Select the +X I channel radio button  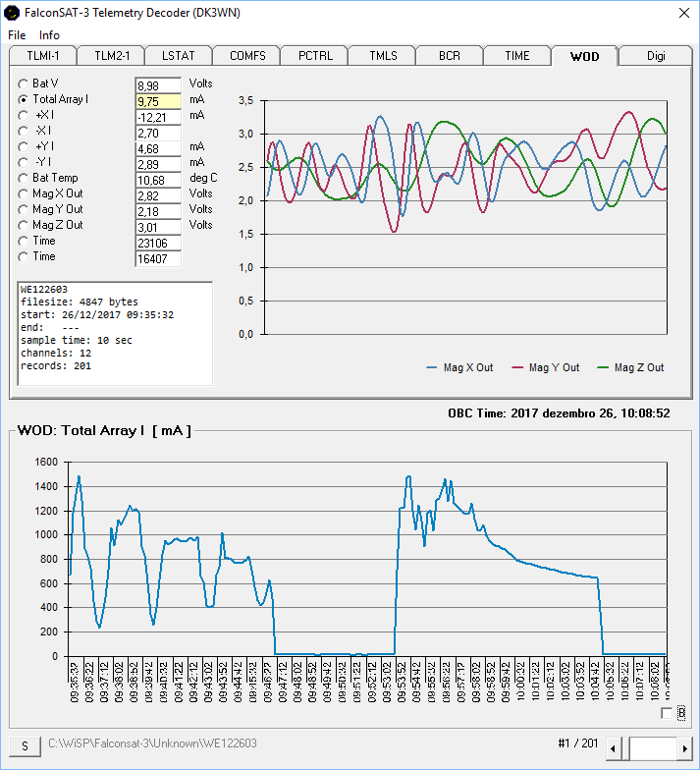pyautogui.click(x=25, y=116)
